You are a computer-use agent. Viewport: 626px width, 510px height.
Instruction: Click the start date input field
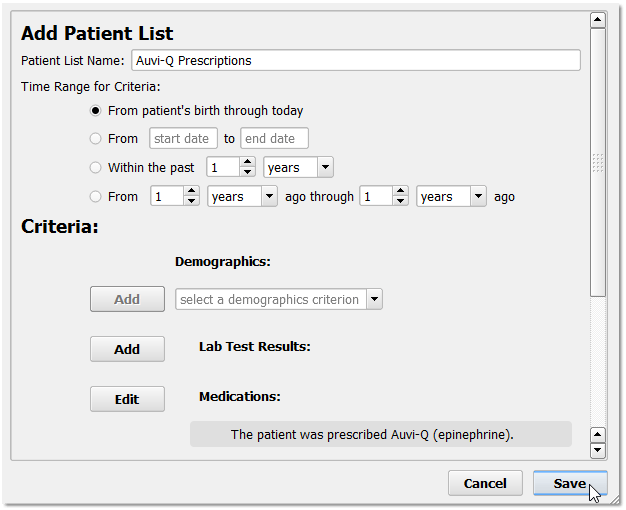pyautogui.click(x=183, y=139)
